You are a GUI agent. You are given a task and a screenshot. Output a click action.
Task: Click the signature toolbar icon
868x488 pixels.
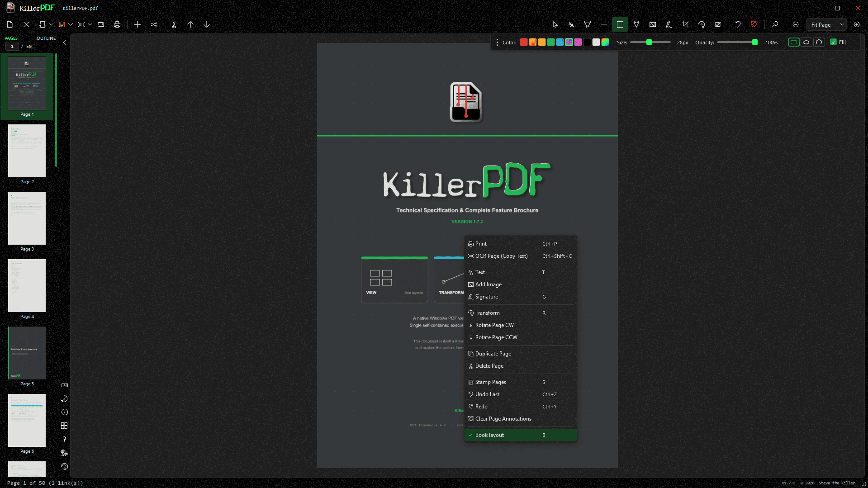tap(669, 24)
